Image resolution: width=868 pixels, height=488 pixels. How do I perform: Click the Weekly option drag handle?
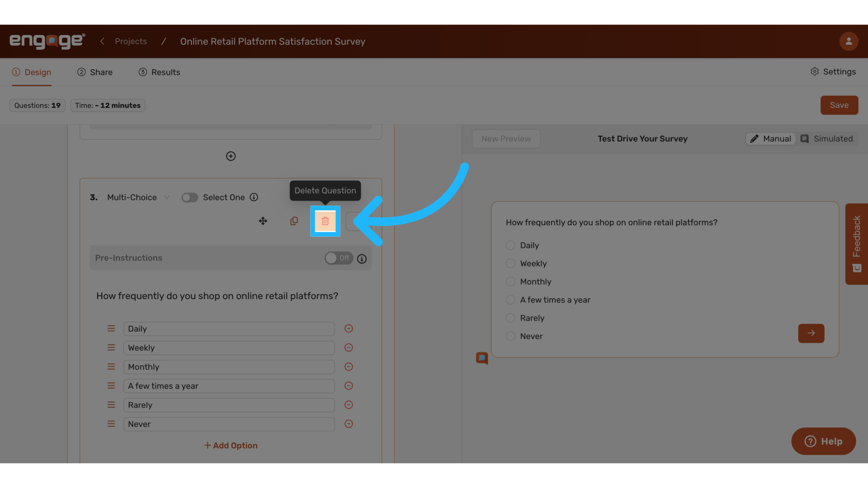(111, 347)
